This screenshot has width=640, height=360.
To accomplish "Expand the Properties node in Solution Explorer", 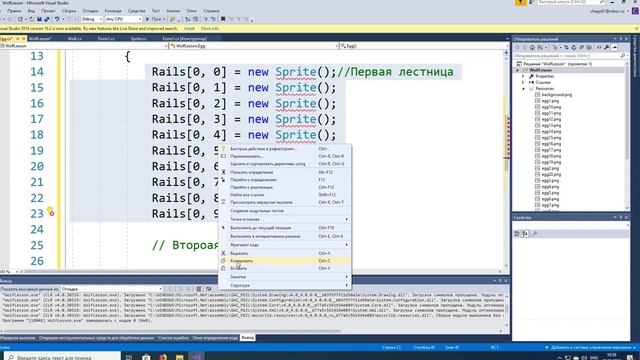I will pos(523,76).
